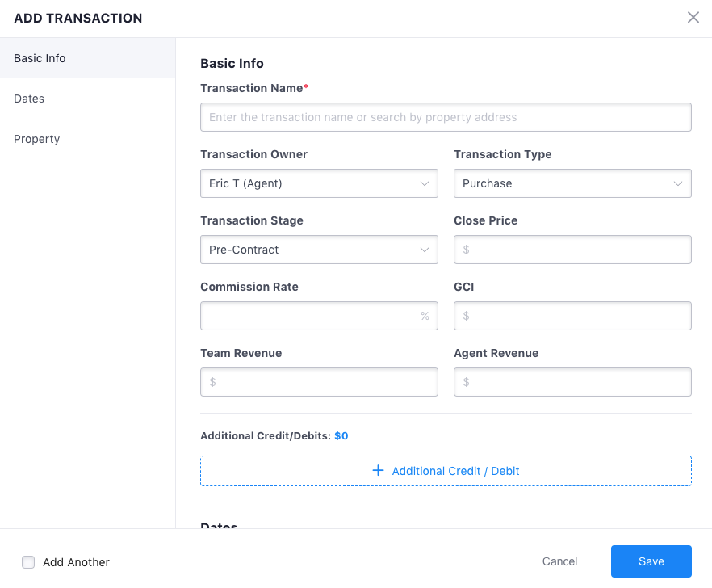Click the Transaction Stage label

(x=252, y=220)
